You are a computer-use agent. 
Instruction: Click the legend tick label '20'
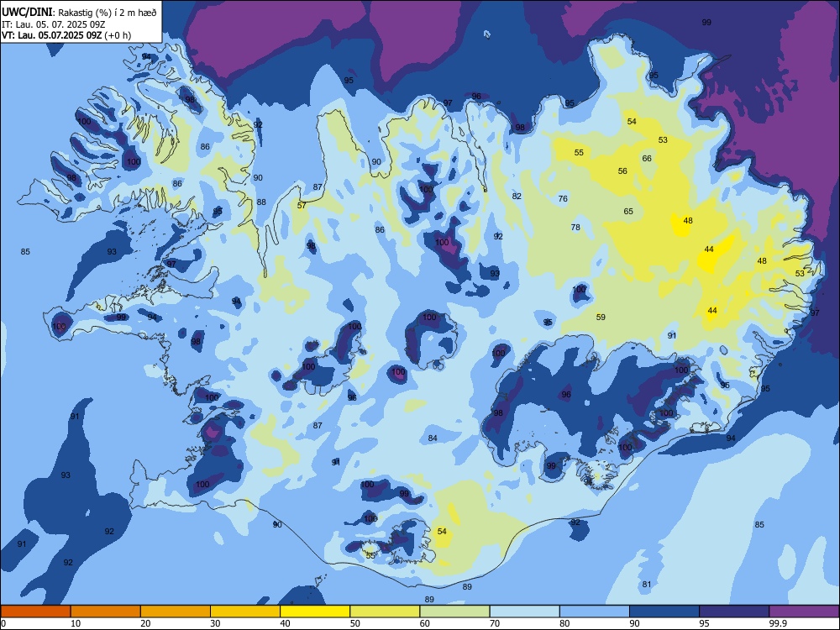pyautogui.click(x=145, y=623)
